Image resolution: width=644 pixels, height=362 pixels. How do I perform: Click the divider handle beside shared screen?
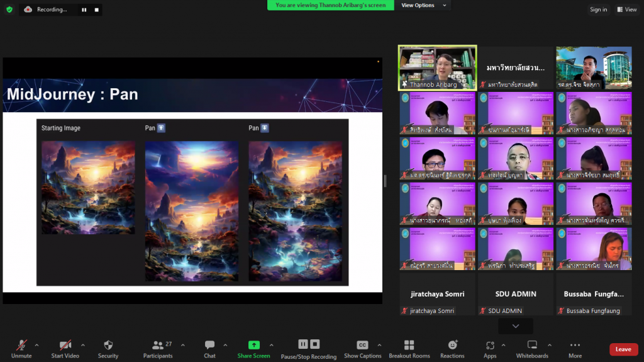(385, 181)
